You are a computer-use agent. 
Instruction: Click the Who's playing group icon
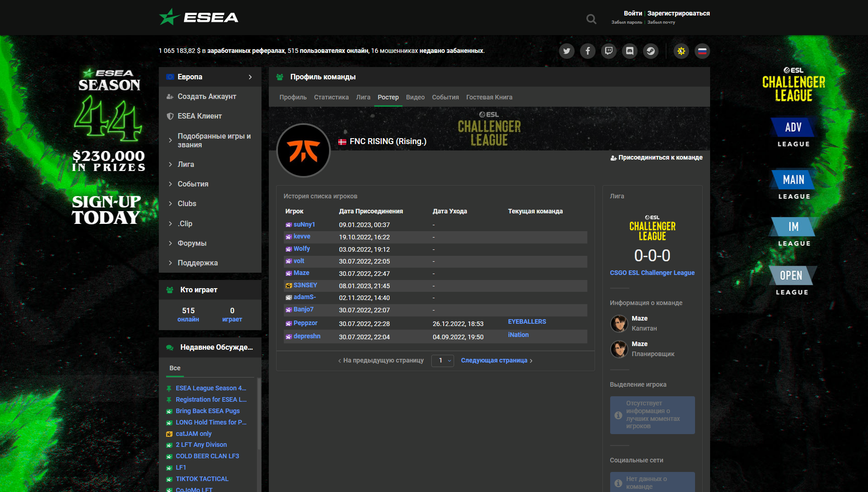(170, 290)
